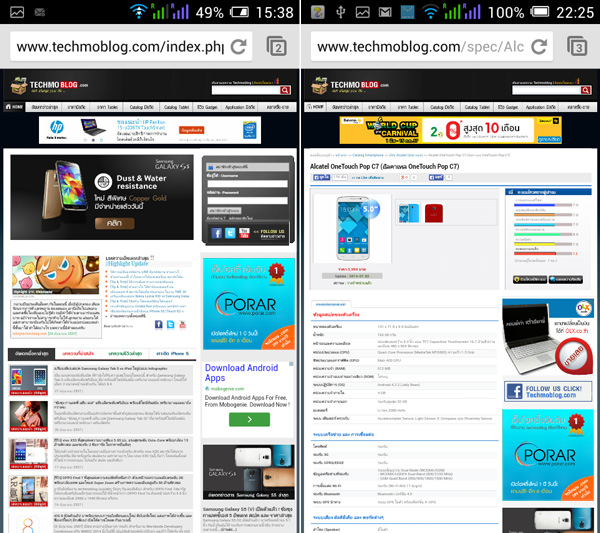Open Samsung Galaxy S5 sidebar image

pyautogui.click(x=249, y=472)
